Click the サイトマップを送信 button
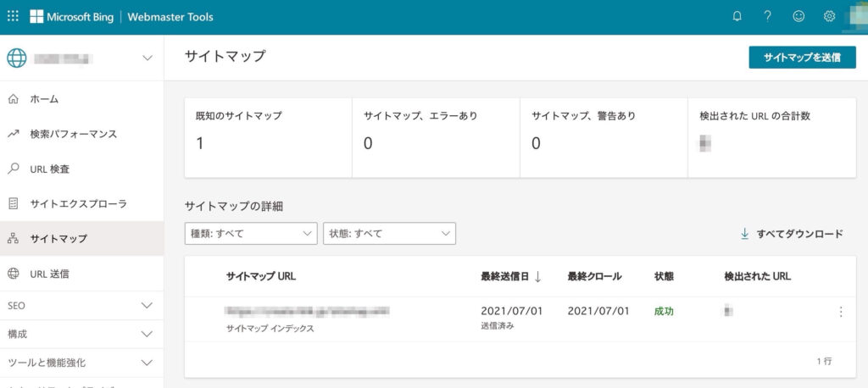868x388 pixels. pyautogui.click(x=802, y=57)
